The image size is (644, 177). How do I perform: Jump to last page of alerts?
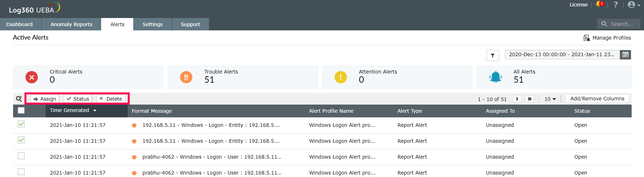(x=529, y=99)
